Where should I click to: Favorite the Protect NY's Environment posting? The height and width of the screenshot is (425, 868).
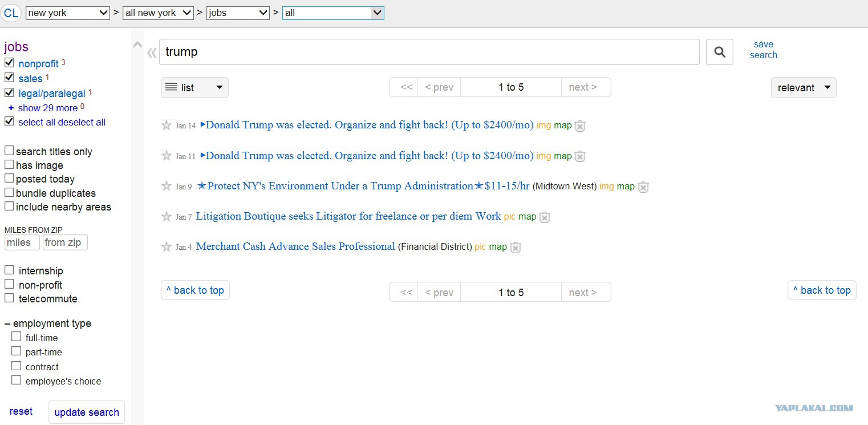[x=167, y=186]
